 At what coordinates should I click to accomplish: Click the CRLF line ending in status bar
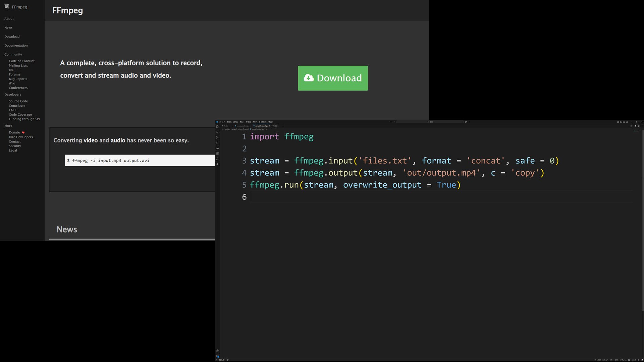(616, 360)
